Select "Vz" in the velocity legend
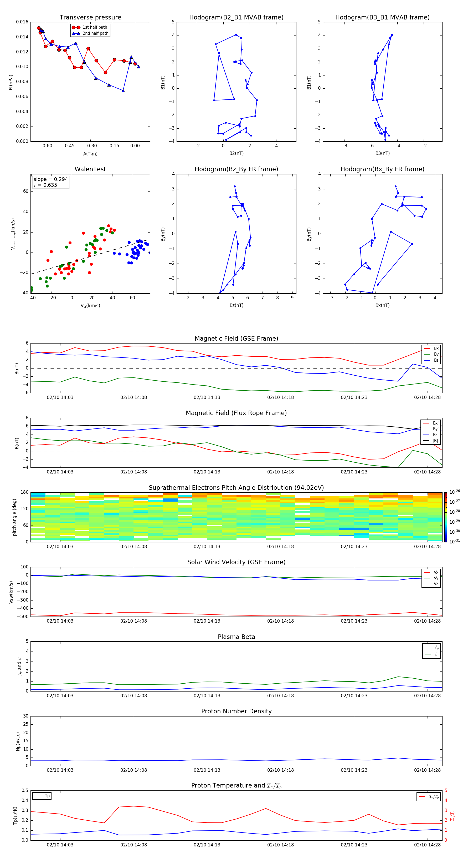473x868 pixels. click(x=431, y=584)
